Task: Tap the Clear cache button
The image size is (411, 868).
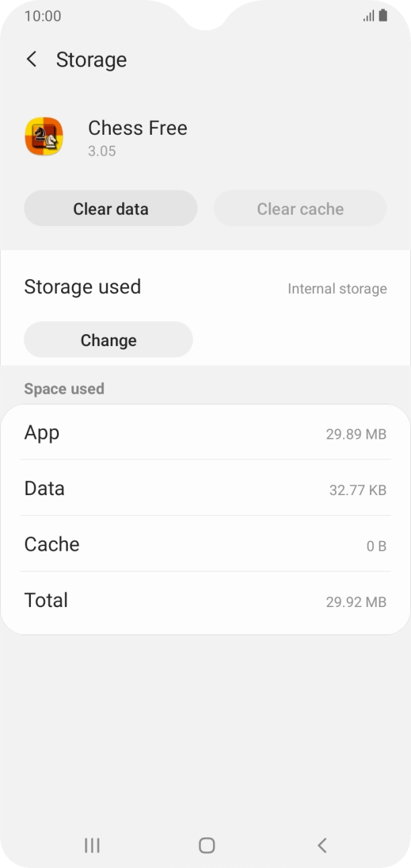Action: click(x=300, y=209)
